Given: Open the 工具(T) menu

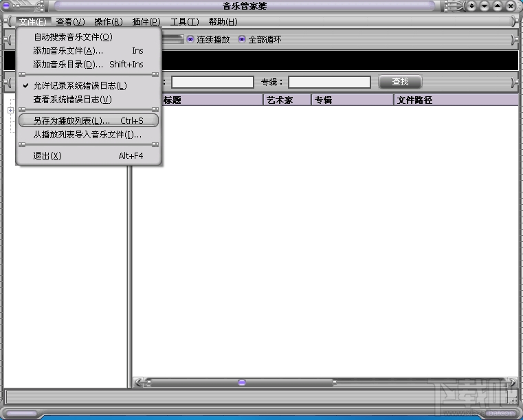Looking at the screenshot, I should coord(184,22).
